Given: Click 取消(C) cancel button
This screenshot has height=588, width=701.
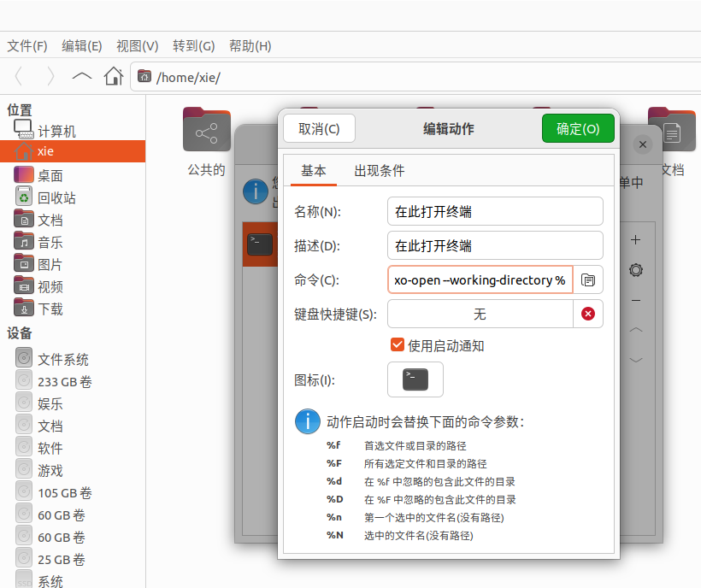Looking at the screenshot, I should tap(319, 129).
